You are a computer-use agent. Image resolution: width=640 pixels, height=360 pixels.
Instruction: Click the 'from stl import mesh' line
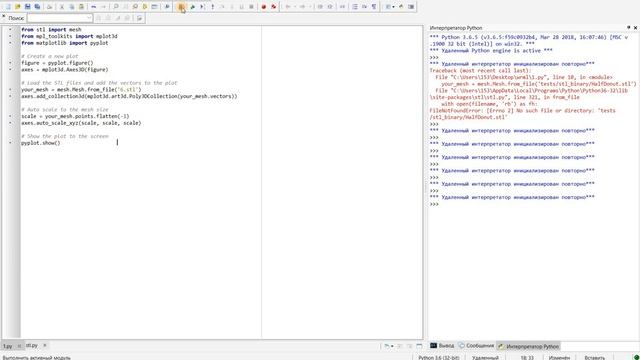51,29
